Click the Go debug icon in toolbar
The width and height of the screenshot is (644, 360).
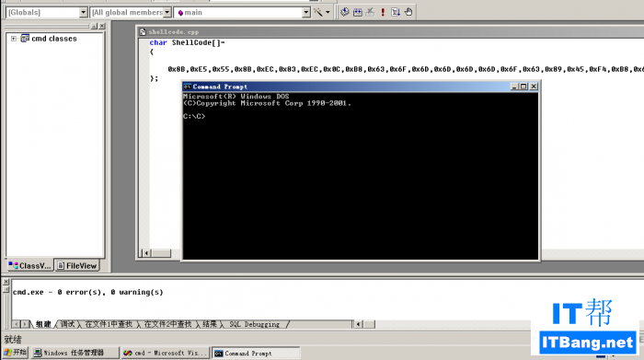[x=396, y=12]
